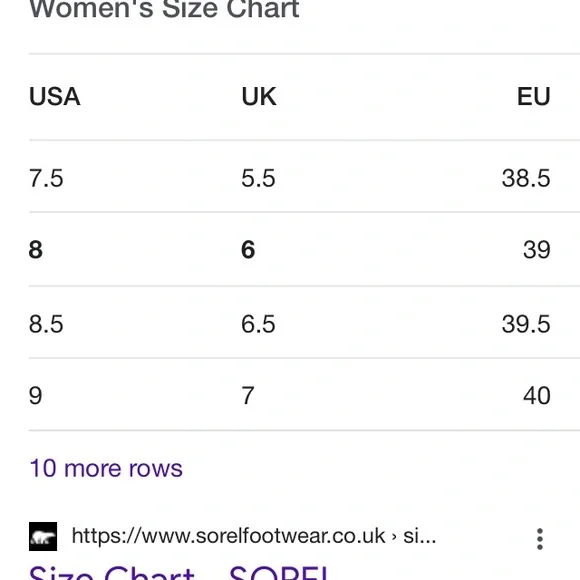Screen dimensions: 580x580
Task: Select the UK column header
Action: click(x=259, y=97)
